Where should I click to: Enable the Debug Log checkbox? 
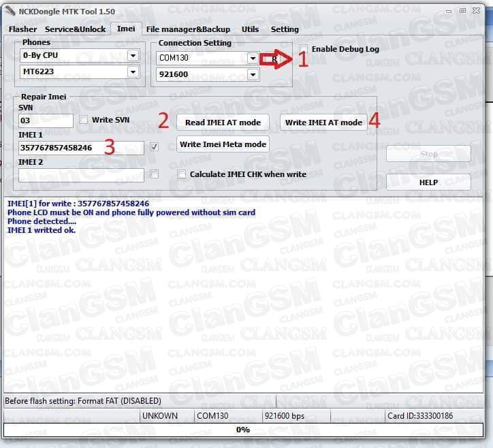304,49
